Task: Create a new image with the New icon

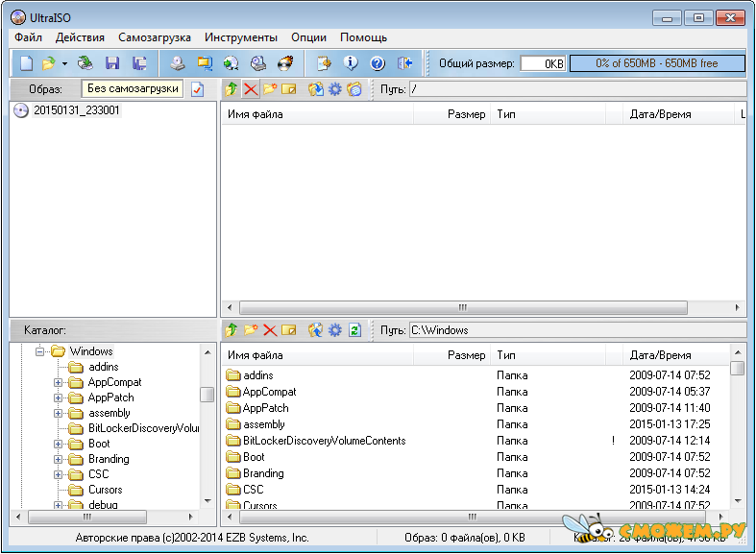Action: (26, 63)
